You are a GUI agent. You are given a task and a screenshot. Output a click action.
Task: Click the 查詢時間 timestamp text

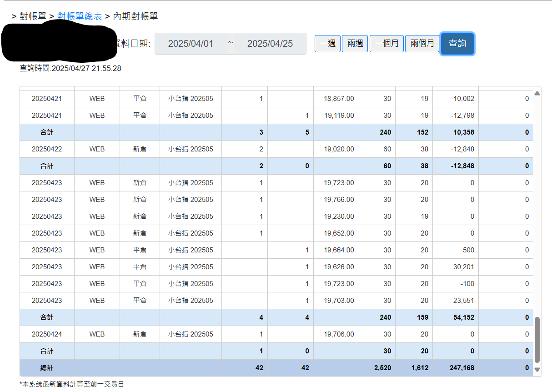(70, 68)
